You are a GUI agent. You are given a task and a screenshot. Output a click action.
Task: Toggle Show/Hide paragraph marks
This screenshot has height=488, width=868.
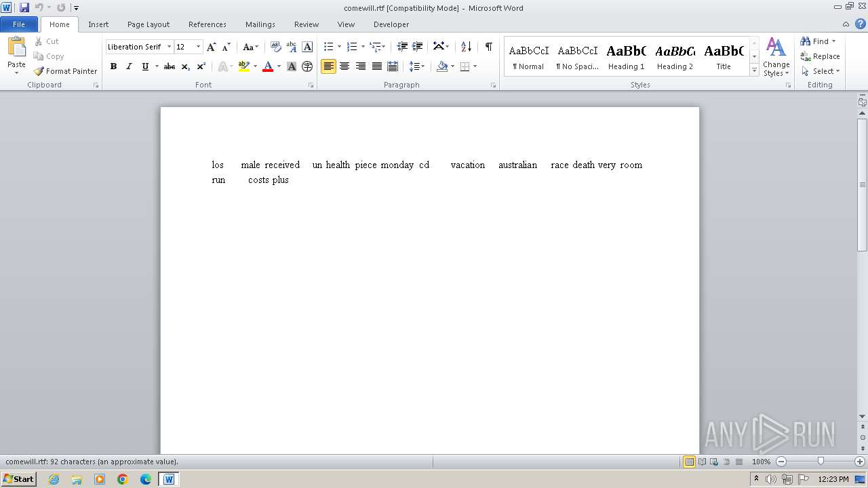click(488, 47)
